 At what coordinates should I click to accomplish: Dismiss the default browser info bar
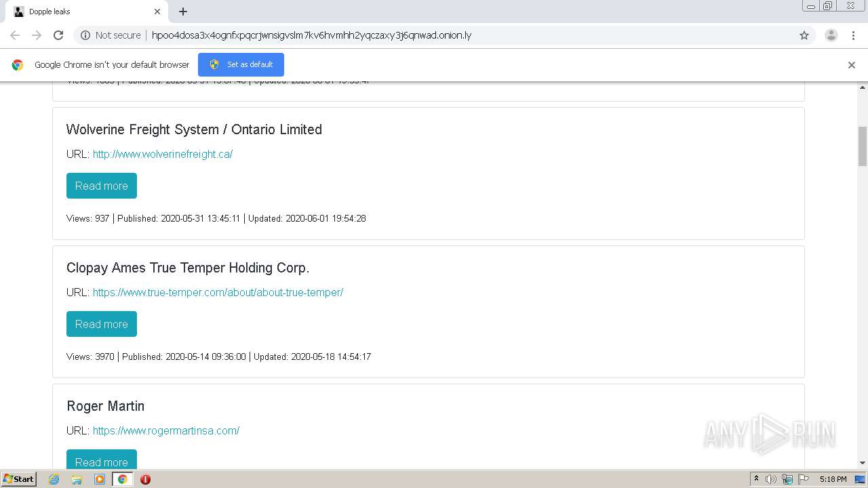pos(852,65)
